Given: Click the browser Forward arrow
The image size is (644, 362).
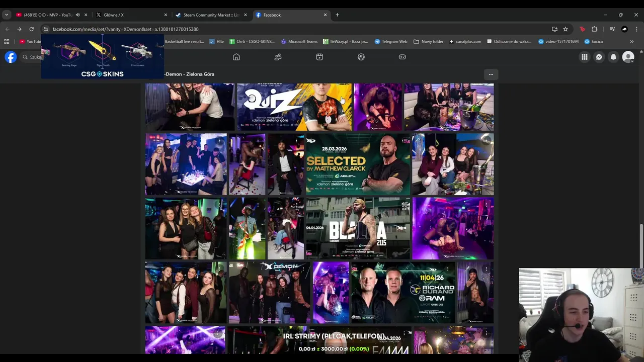Looking at the screenshot, I should coord(19,29).
